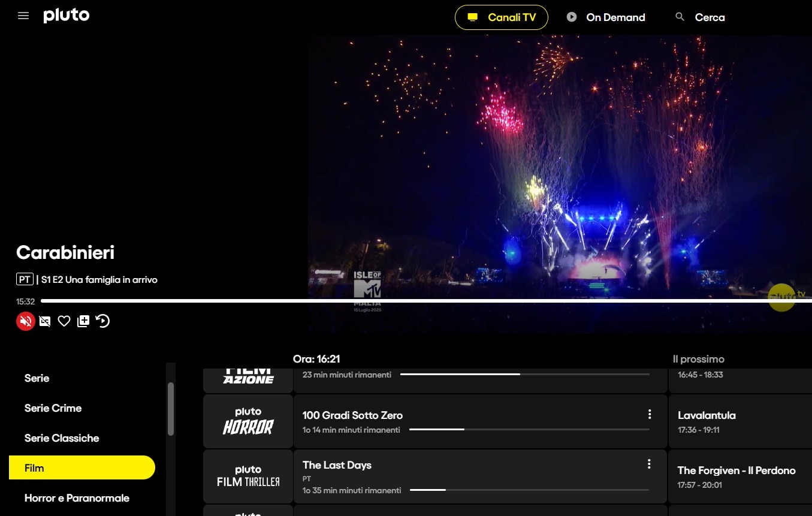The width and height of the screenshot is (812, 516).
Task: Click the PT rating badge
Action: pyautogui.click(x=25, y=279)
